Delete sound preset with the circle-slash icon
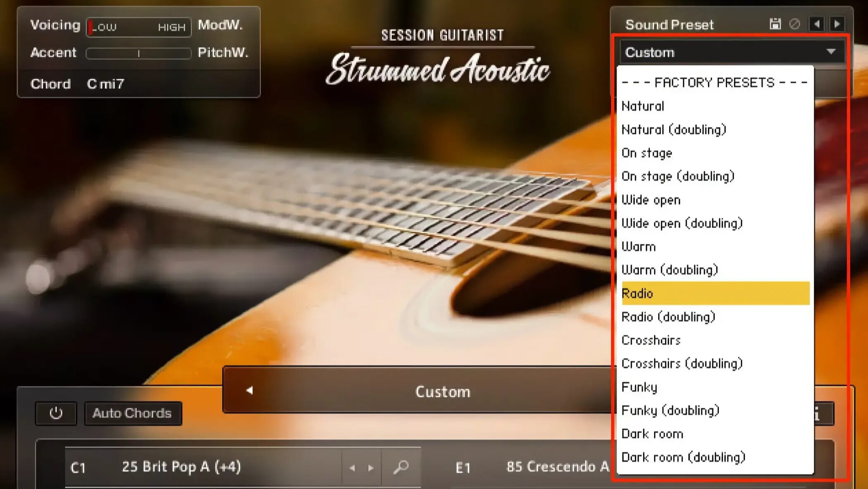Viewport: 868px width, 489px height. click(x=794, y=24)
